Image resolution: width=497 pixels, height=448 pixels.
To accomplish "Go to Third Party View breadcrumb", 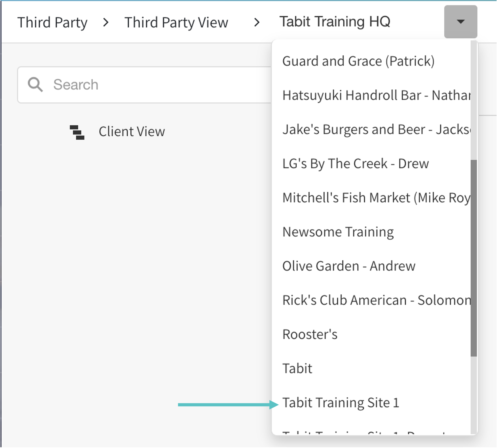I will click(x=176, y=22).
